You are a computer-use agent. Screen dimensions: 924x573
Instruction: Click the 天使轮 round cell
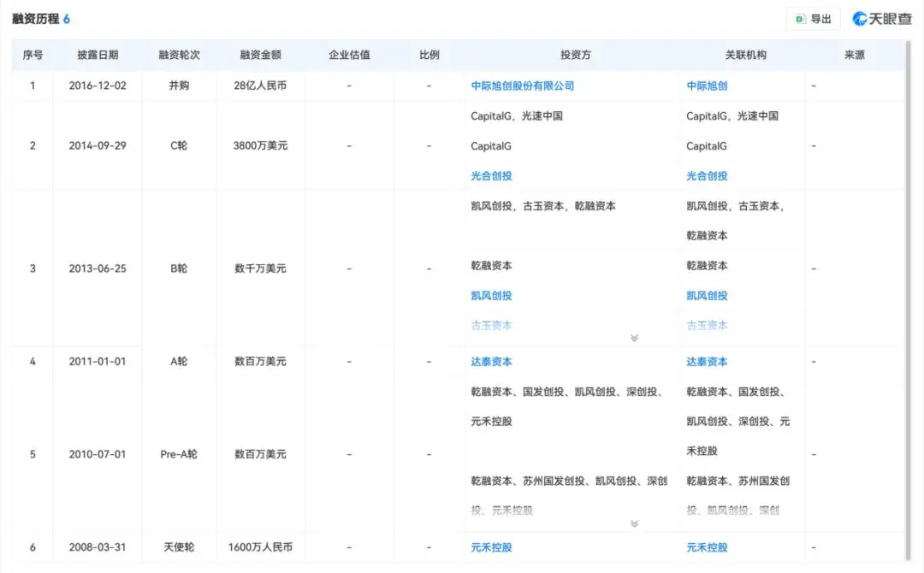pos(179,547)
